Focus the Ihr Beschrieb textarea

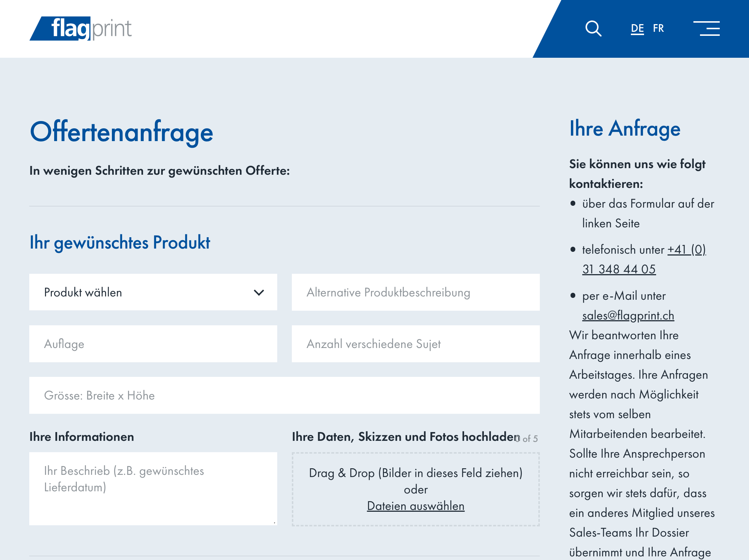(153, 489)
